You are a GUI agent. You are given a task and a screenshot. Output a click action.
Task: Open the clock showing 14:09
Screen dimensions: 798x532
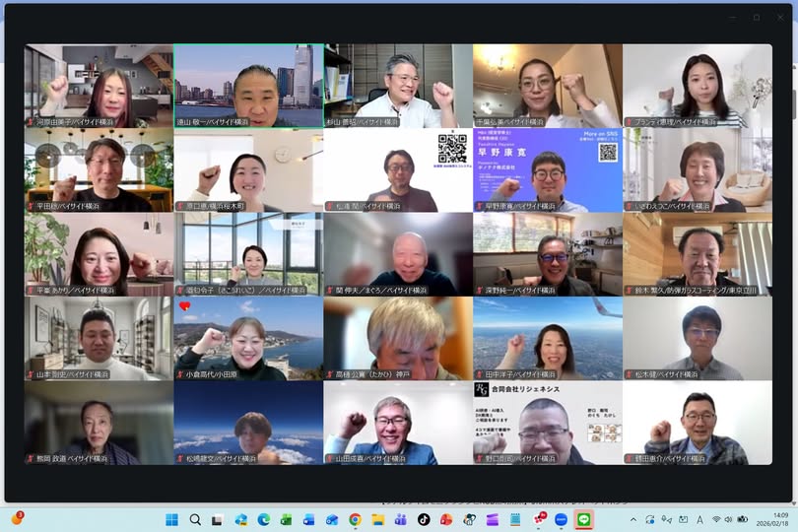pos(766,519)
